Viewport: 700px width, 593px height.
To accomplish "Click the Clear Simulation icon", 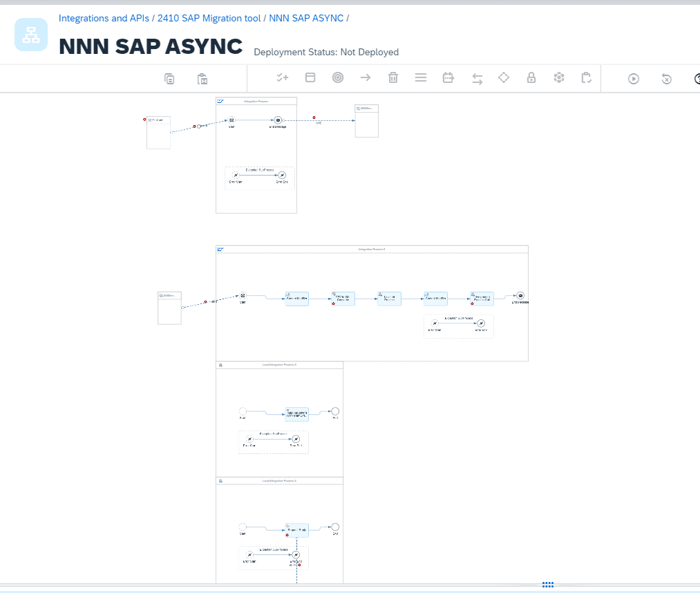I will [x=667, y=79].
